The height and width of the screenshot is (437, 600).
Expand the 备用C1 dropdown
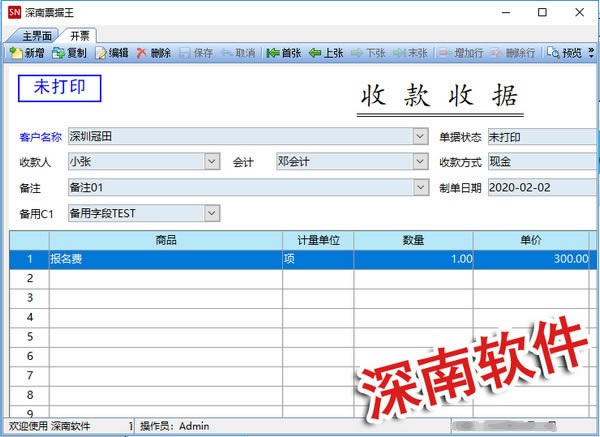(x=211, y=212)
